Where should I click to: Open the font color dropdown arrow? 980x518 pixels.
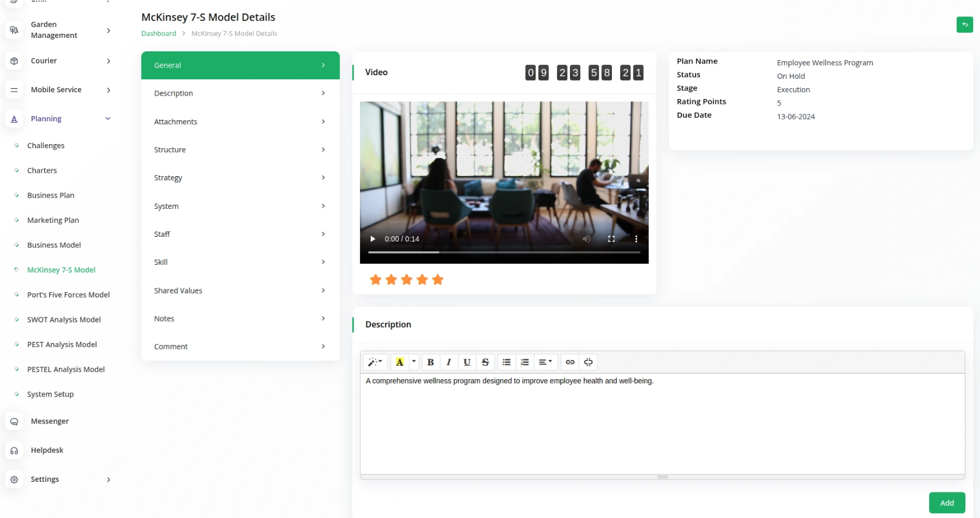(414, 362)
